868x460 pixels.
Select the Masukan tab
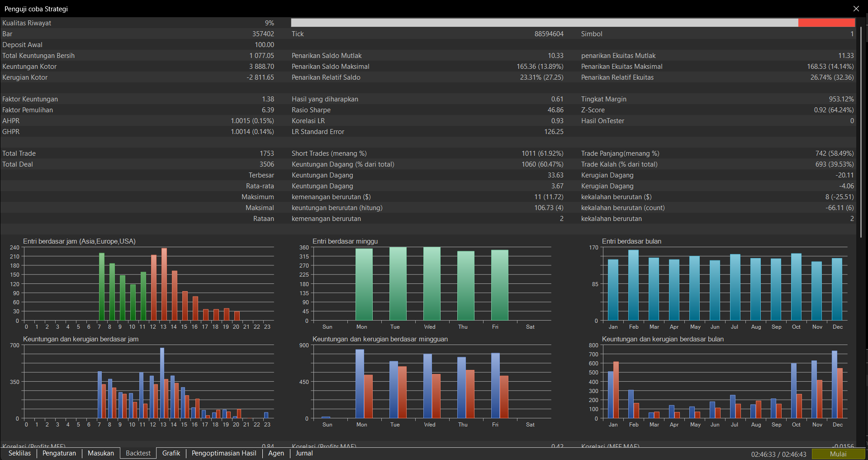(100, 453)
